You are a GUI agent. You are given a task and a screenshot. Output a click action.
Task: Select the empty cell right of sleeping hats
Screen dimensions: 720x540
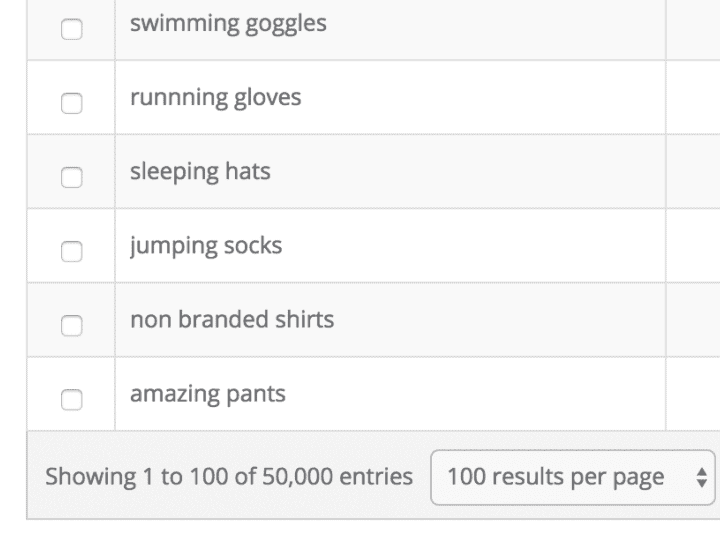pos(692,171)
